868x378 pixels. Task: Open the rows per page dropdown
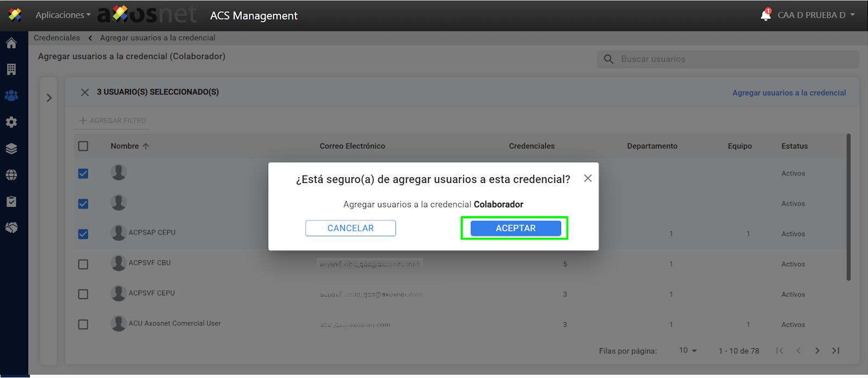(x=688, y=351)
